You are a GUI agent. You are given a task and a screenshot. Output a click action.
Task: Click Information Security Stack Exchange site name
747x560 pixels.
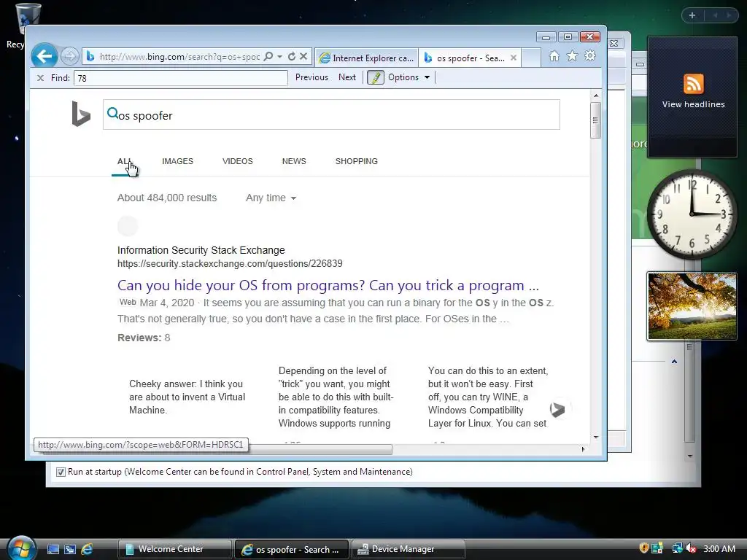201,251
